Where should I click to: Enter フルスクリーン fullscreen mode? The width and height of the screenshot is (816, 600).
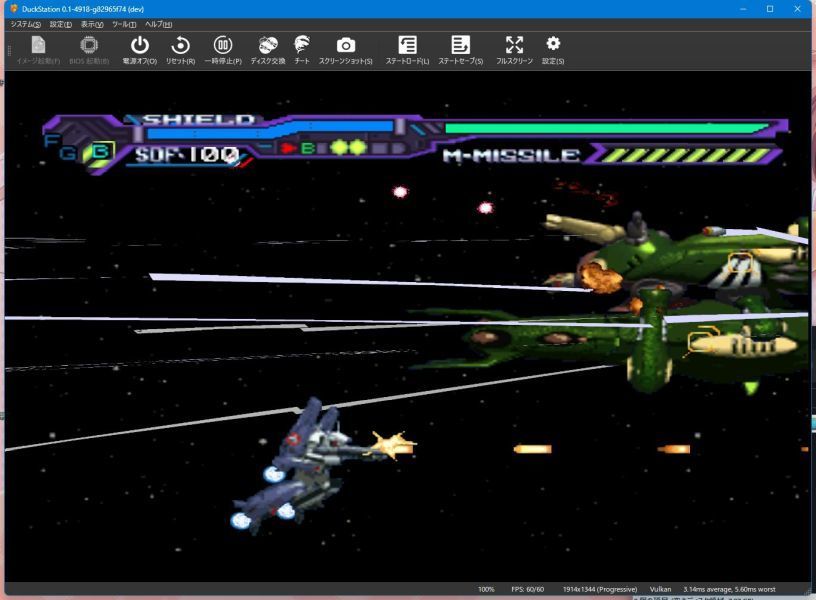[x=514, y=45]
